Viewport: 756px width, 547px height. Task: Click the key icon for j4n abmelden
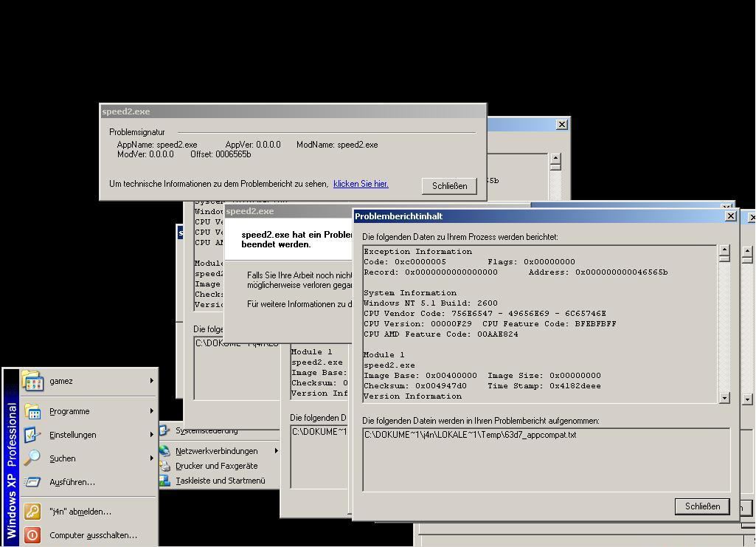tap(32, 512)
